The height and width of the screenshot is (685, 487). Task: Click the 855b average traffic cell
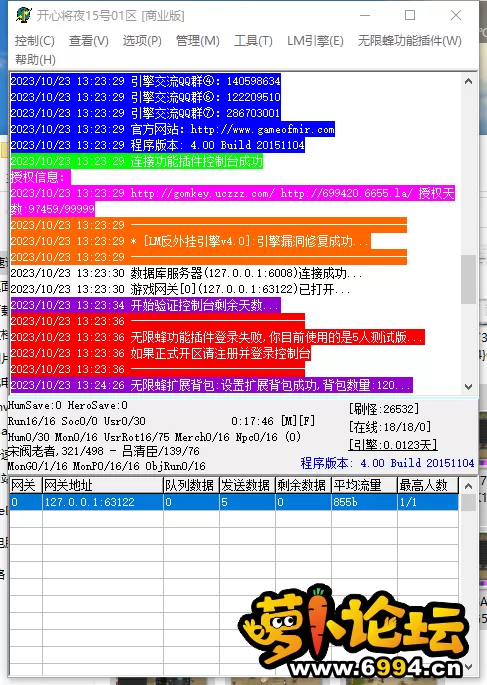point(364,502)
